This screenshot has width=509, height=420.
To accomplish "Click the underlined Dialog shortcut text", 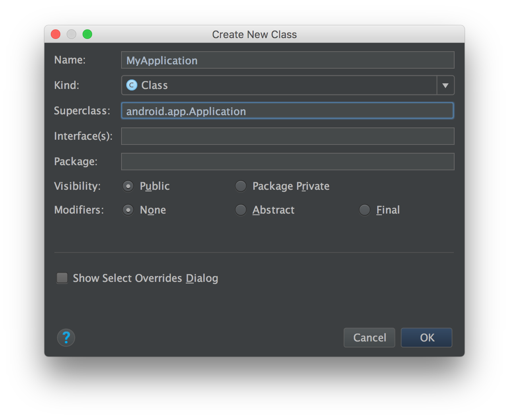I will pyautogui.click(x=202, y=278).
